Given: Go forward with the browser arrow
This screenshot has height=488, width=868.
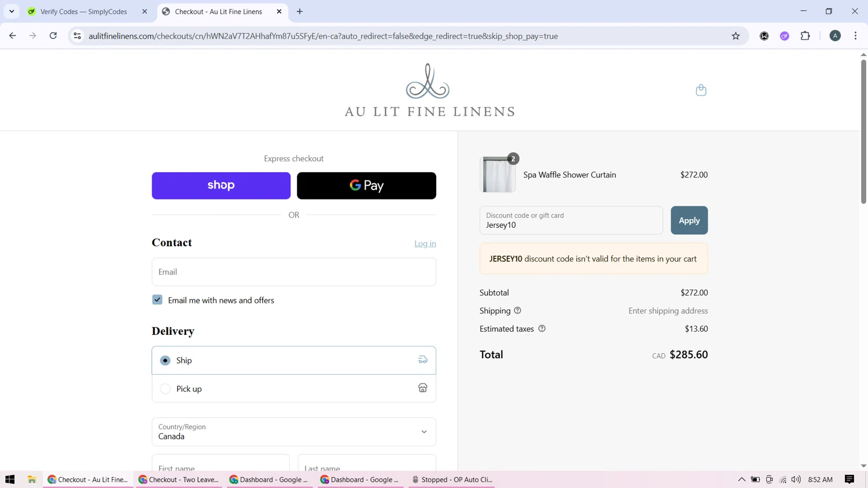Looking at the screenshot, I should tap(33, 36).
